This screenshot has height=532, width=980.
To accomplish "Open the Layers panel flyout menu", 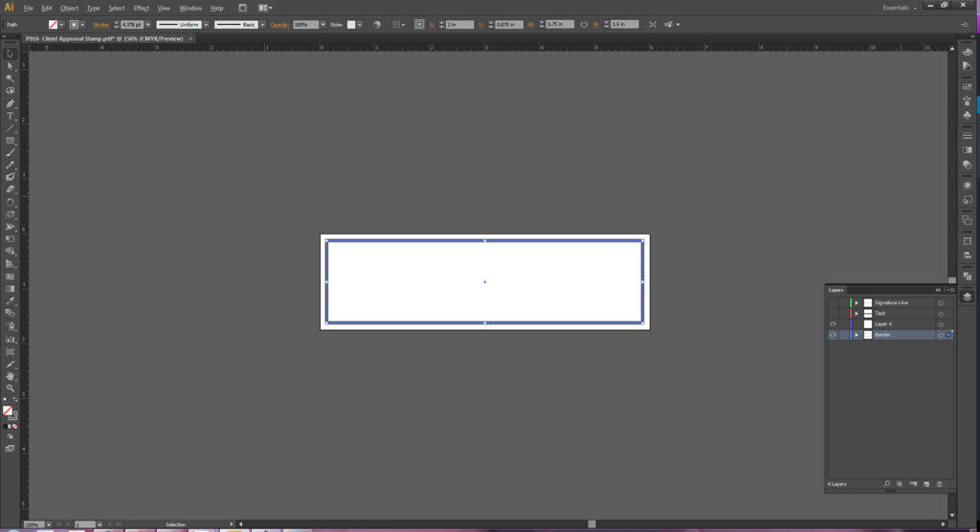I will point(950,290).
